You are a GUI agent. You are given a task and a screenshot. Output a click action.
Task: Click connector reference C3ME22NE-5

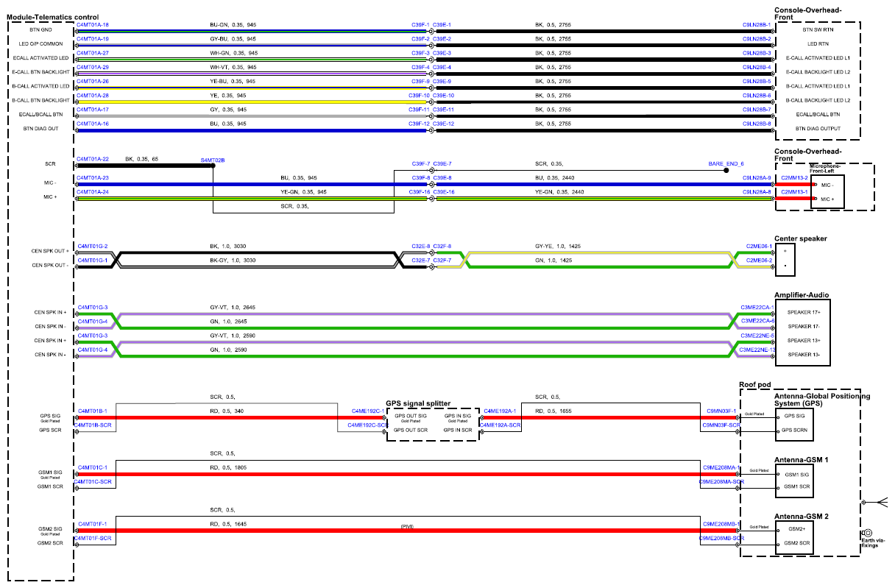[757, 335]
